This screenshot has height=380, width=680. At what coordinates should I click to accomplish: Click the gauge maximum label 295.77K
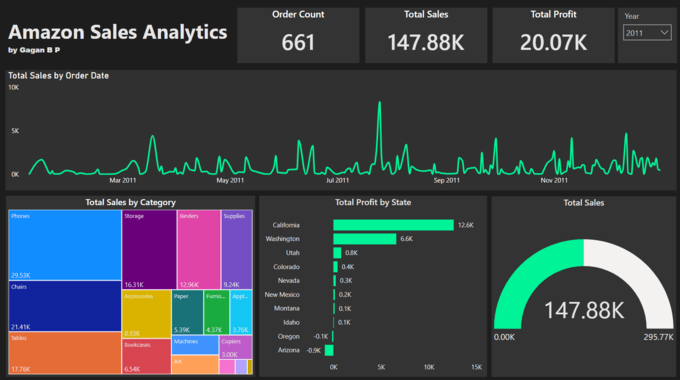658,337
